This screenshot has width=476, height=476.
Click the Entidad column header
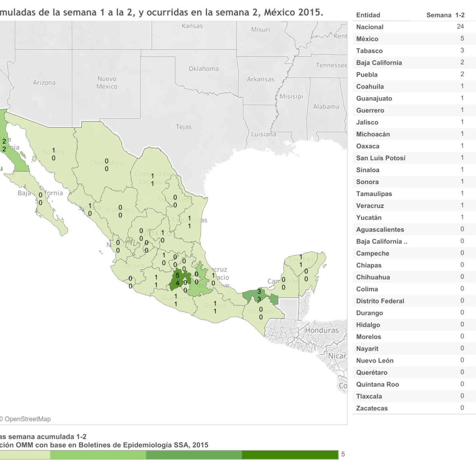[368, 15]
